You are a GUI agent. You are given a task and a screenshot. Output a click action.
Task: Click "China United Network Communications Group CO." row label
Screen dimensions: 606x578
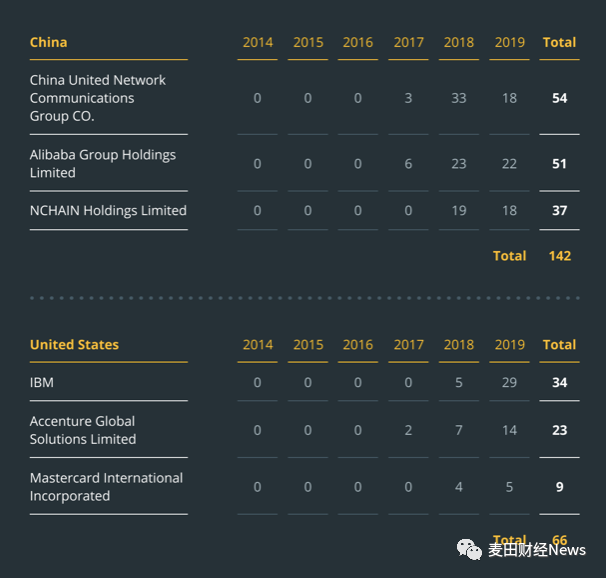tap(97, 98)
